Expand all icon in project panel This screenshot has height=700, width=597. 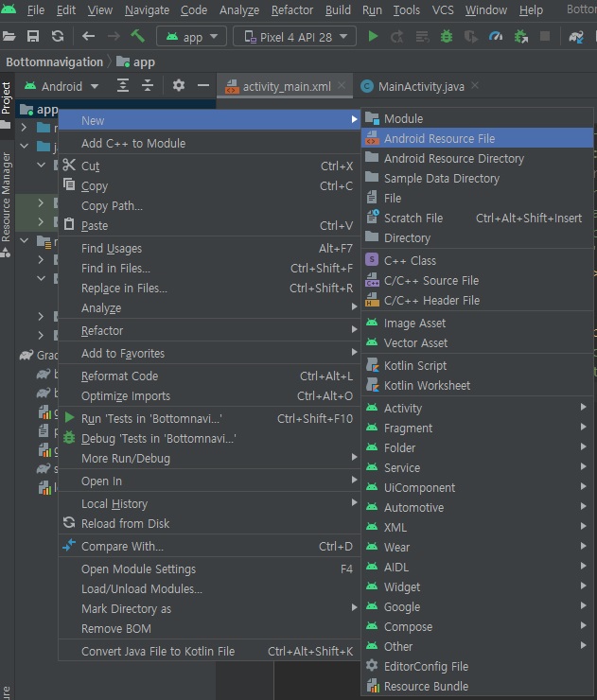coord(123,85)
